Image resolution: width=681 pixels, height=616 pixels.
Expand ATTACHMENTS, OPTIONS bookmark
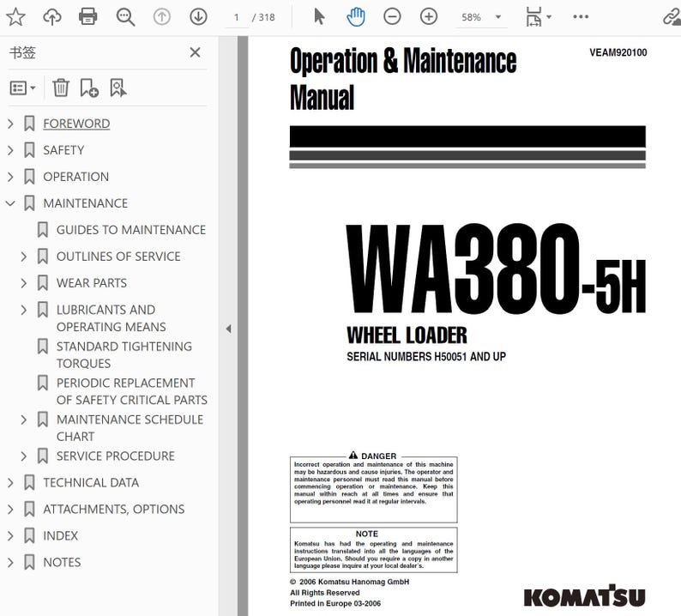click(10, 510)
